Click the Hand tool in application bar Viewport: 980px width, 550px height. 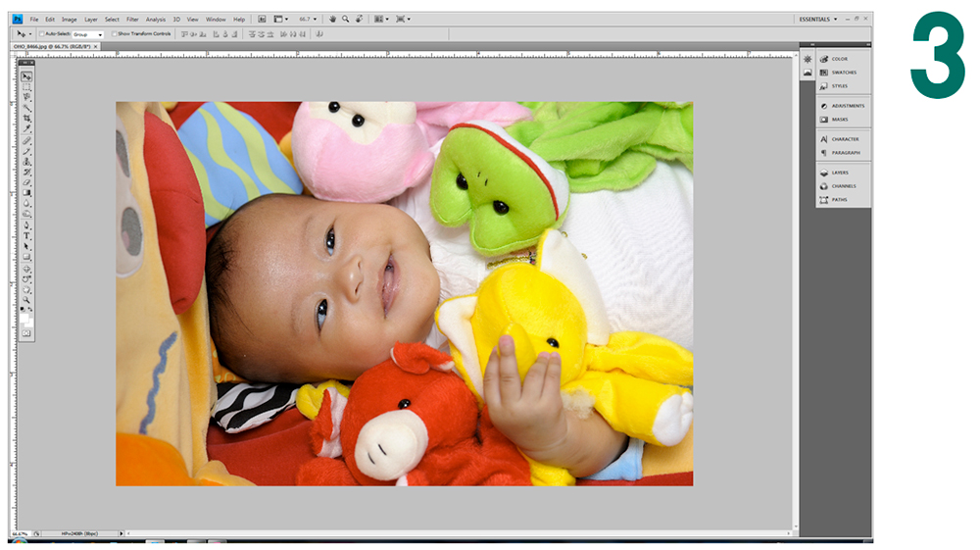(x=333, y=19)
